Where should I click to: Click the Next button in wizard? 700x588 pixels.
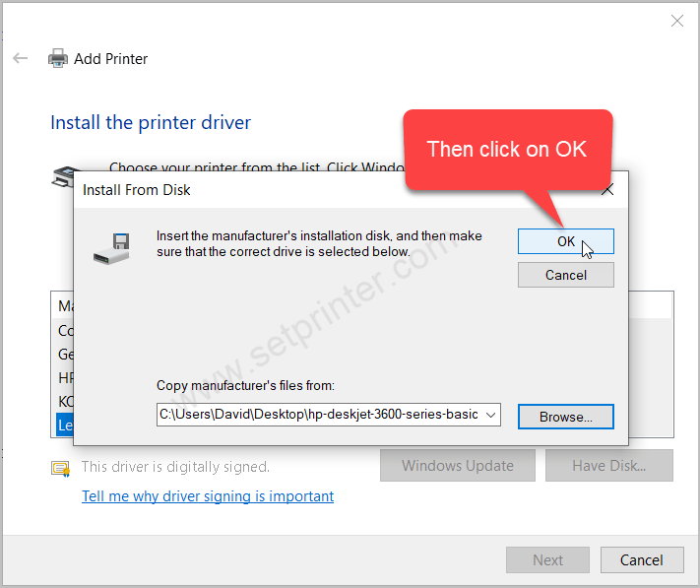click(547, 559)
